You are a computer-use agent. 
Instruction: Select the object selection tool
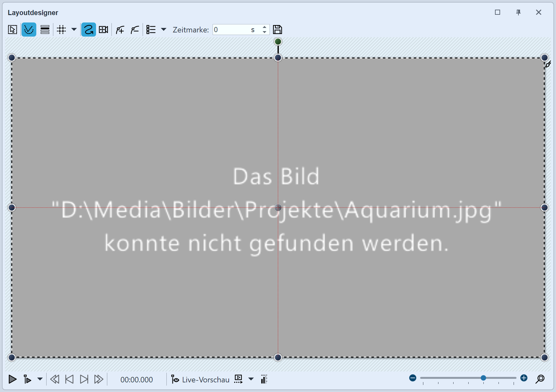(x=12, y=30)
